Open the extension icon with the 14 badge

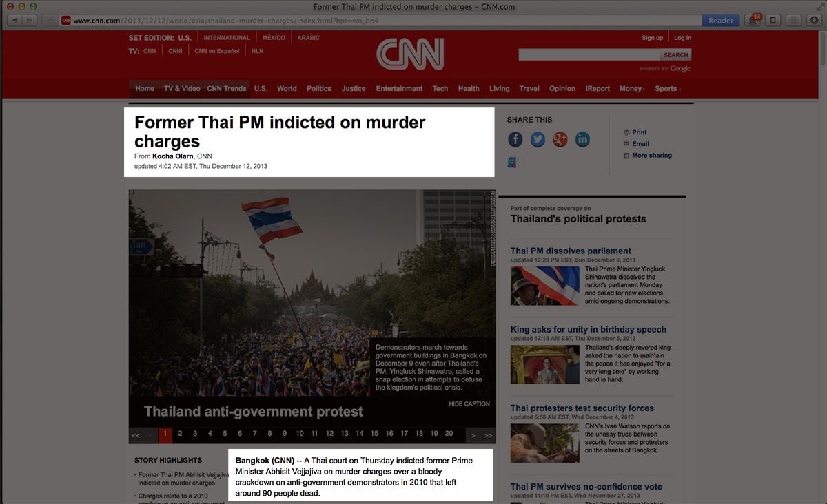(754, 20)
